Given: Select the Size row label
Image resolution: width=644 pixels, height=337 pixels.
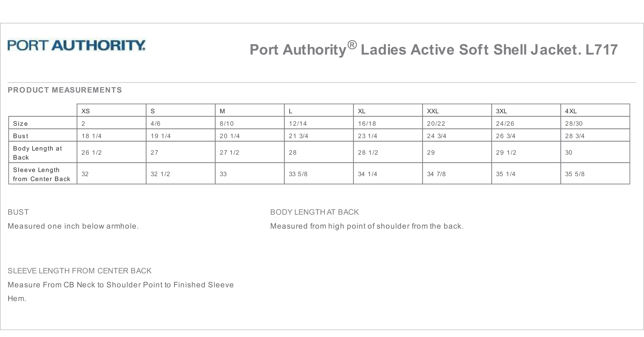Looking at the screenshot, I should pos(20,124).
